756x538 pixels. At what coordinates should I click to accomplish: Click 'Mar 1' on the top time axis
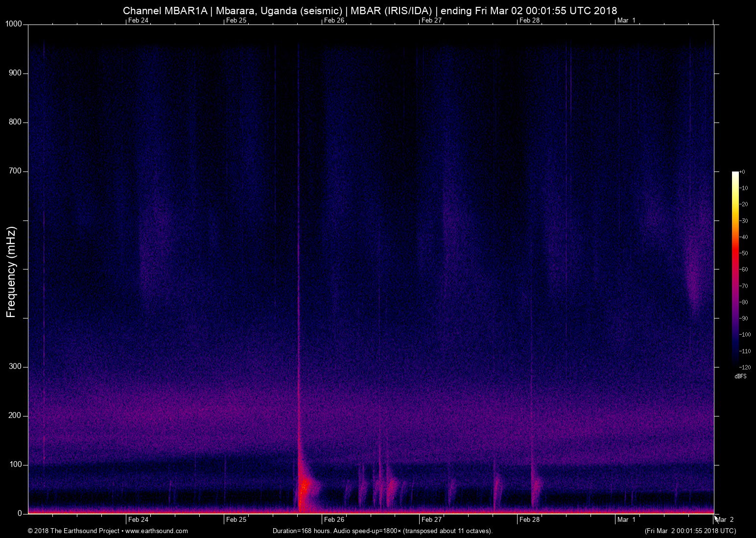pyautogui.click(x=626, y=20)
